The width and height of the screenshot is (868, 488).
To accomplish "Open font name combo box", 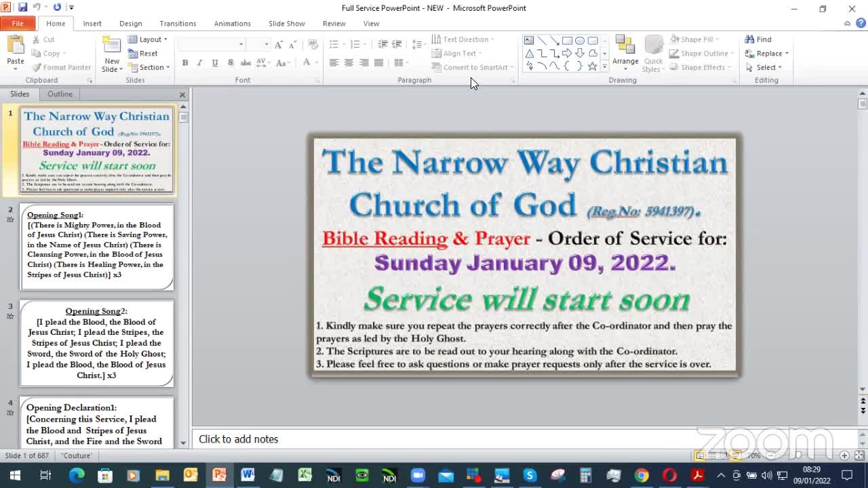I will 211,45.
